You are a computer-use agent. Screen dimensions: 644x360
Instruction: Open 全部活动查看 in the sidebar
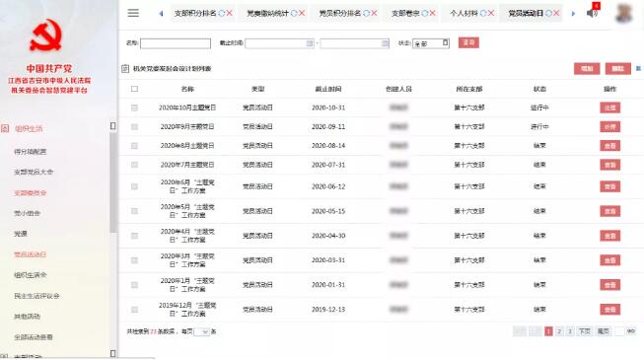coord(34,337)
